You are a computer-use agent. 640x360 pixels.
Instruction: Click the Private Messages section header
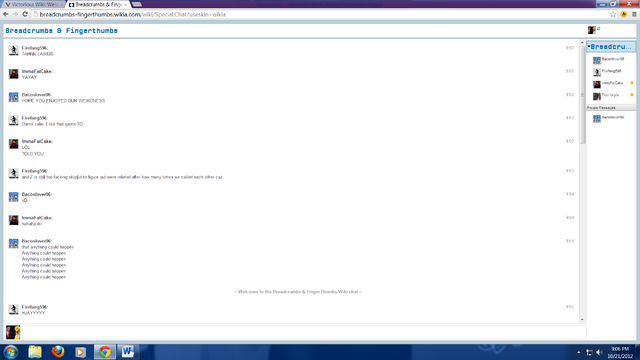click(x=611, y=108)
